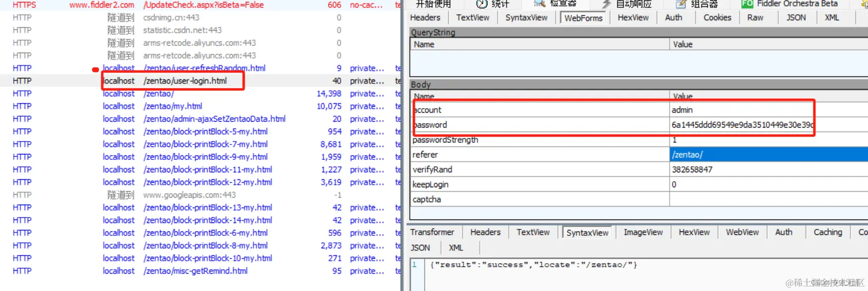Select the block-printBlock-7-my.html session
The height and width of the screenshot is (291, 868).
pyautogui.click(x=200, y=144)
